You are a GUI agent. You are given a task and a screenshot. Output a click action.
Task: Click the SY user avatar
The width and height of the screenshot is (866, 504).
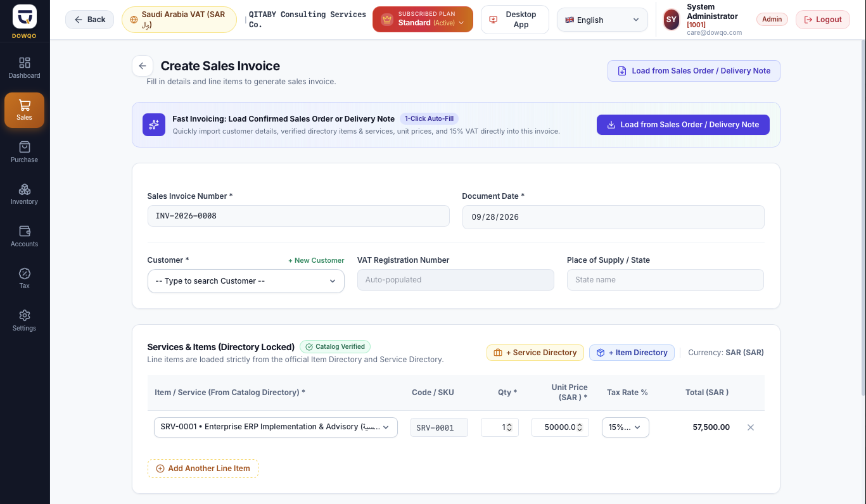tap(672, 20)
